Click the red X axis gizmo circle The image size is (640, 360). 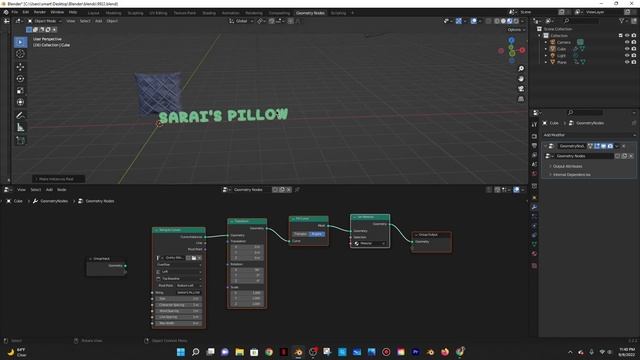coord(522,50)
